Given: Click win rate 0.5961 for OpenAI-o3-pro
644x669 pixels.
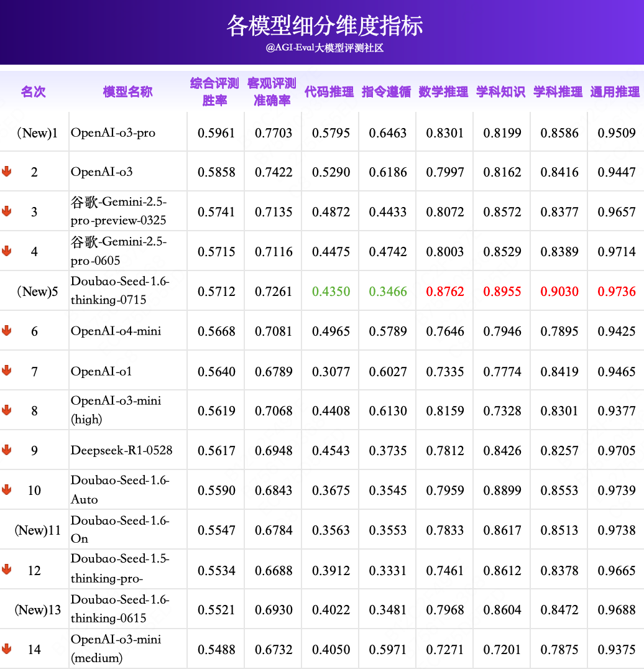Looking at the screenshot, I should point(216,132).
